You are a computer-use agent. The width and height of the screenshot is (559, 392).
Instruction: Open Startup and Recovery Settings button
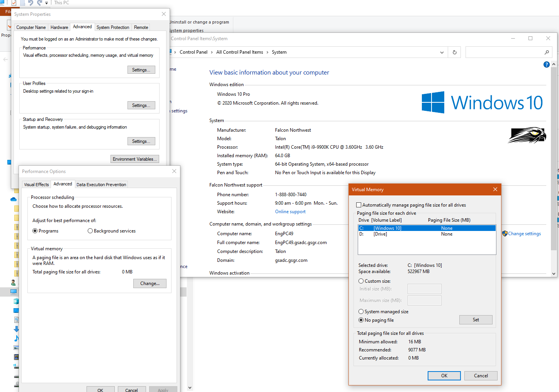point(141,141)
